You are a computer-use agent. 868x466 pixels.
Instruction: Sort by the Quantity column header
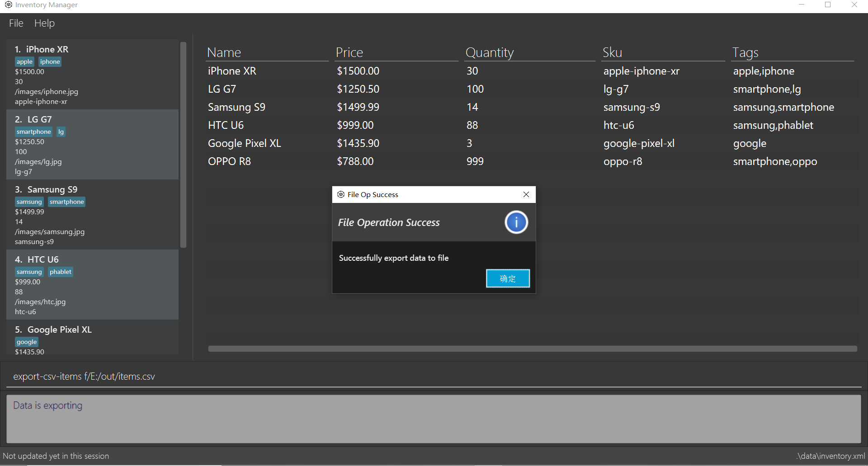tap(530, 52)
